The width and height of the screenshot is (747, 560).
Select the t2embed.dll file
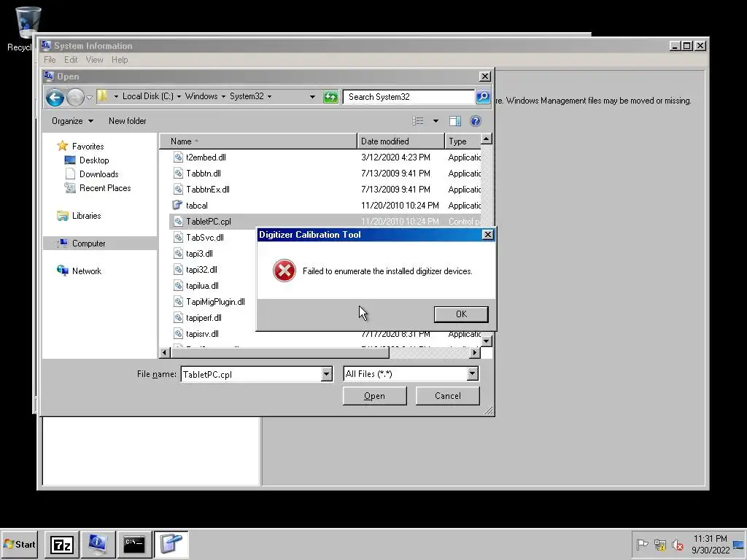coord(206,157)
